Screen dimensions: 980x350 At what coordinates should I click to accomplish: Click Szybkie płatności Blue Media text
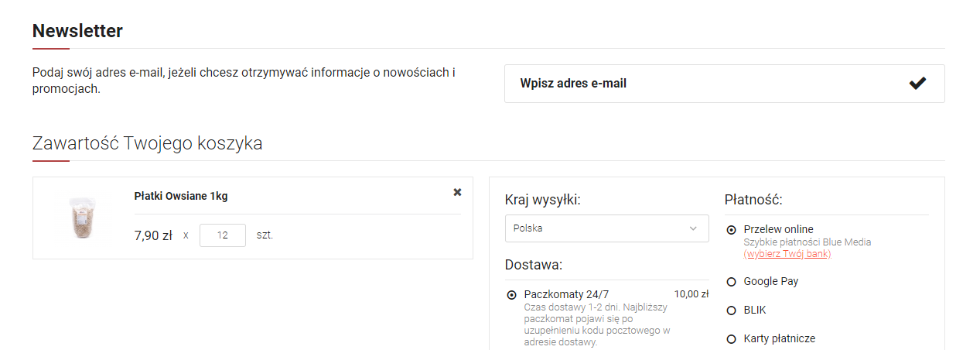tap(807, 242)
